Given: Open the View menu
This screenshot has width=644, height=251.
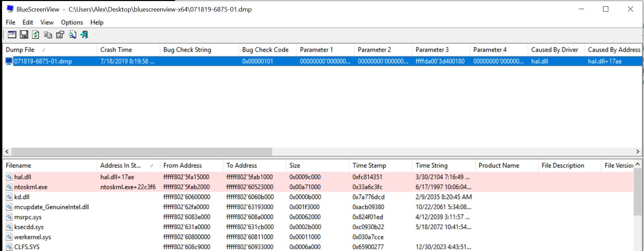Looking at the screenshot, I should (47, 22).
